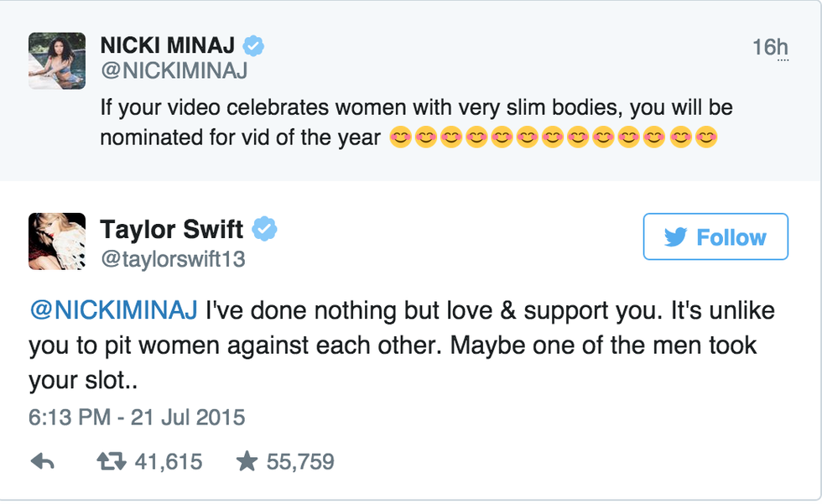Click verified badge next to Taylor Swift
The image size is (822, 504).
[x=266, y=228]
